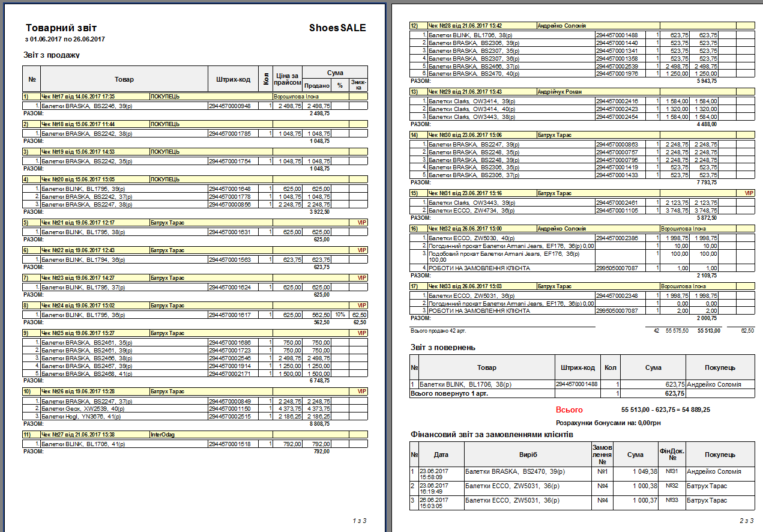
Task: Click the "Всього повернуто 1 арт." total row
Action: tap(444, 393)
